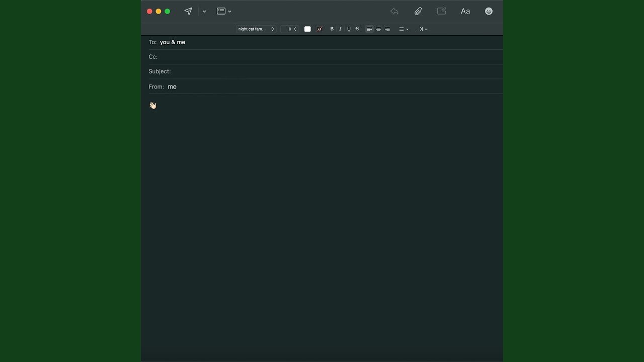Toggle italic formatting

[340, 29]
